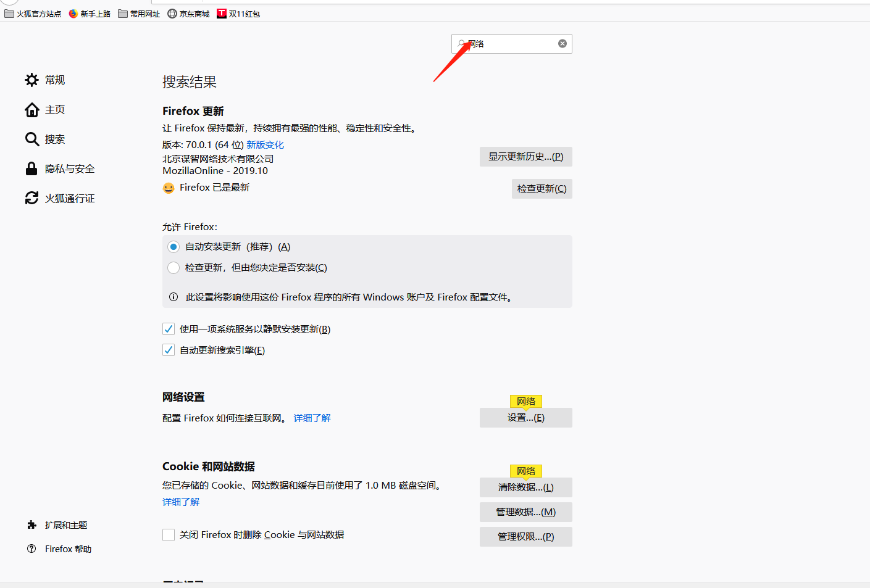The image size is (870, 588).
Task: Open the 常用网址 bookmark folder
Action: coord(139,14)
